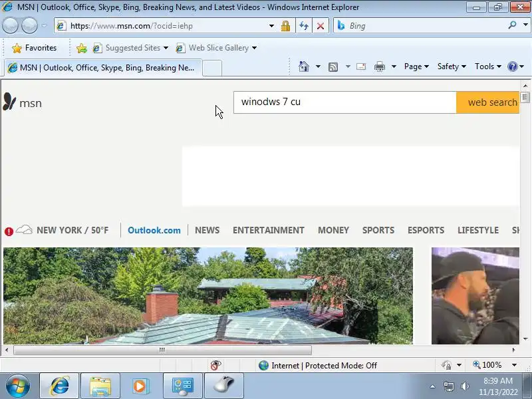Select the LIFESTYLE navigation item

[x=478, y=230]
